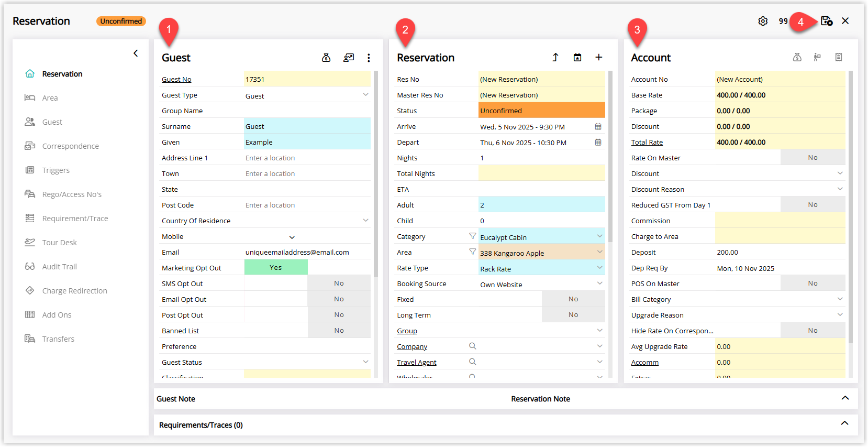Click the Company link label

pyautogui.click(x=412, y=347)
